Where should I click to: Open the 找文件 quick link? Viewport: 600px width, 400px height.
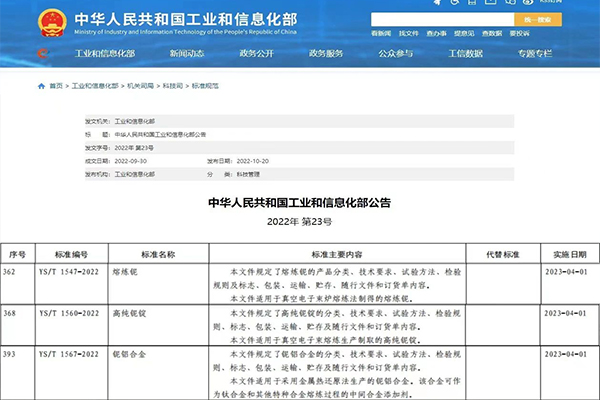(x=409, y=34)
